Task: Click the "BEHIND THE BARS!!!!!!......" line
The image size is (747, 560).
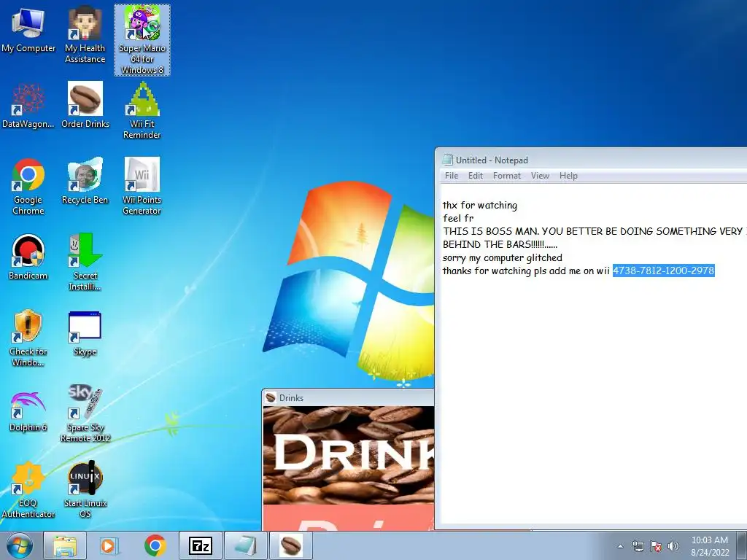Action: (500, 244)
